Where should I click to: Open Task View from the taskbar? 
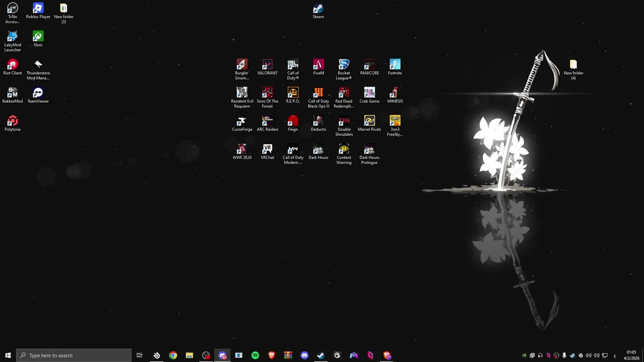139,355
